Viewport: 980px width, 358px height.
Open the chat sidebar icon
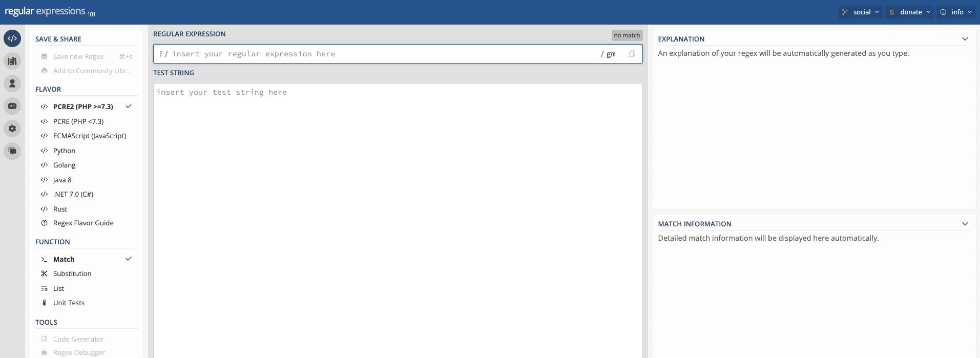pyautogui.click(x=12, y=151)
